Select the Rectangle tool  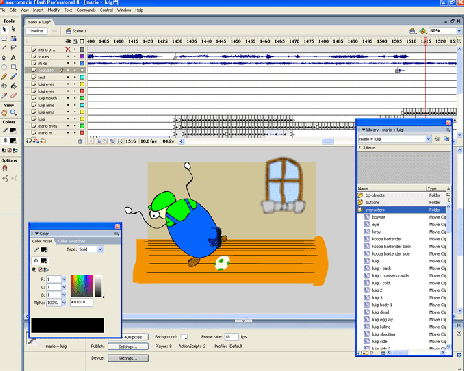point(13,67)
